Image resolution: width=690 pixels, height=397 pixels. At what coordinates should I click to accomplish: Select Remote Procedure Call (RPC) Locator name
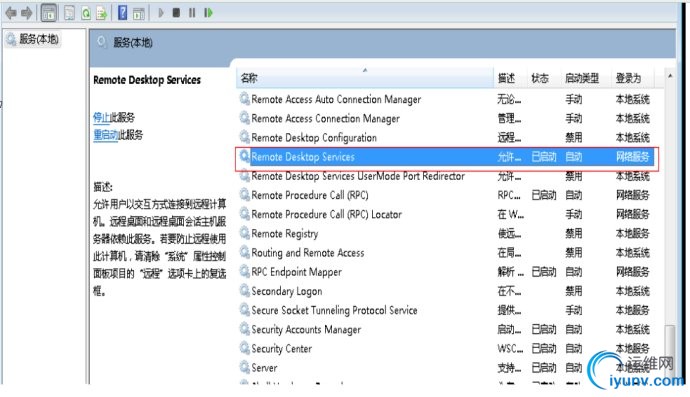coord(327,214)
